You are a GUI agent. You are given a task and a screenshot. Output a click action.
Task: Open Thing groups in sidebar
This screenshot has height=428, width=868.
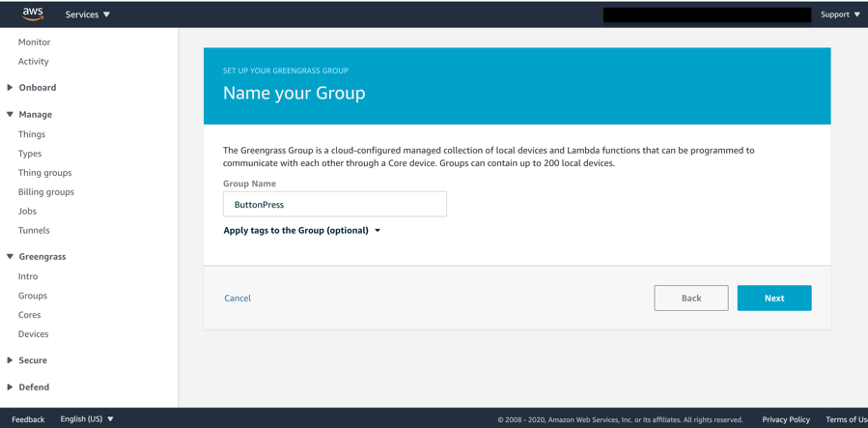click(x=44, y=173)
